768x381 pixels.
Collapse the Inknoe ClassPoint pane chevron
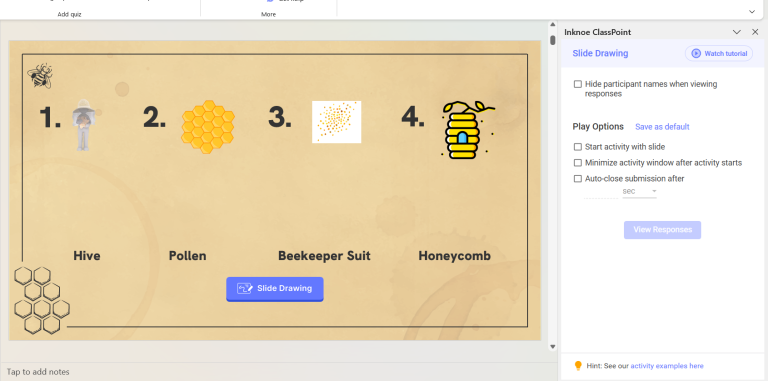[x=737, y=32]
